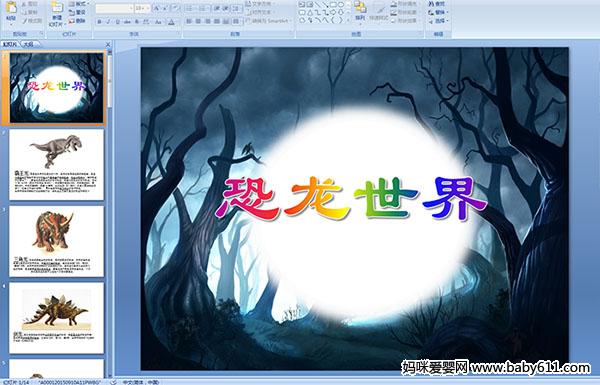Click the character spacing AV icon
This screenshot has height=385, width=600.
[x=146, y=22]
